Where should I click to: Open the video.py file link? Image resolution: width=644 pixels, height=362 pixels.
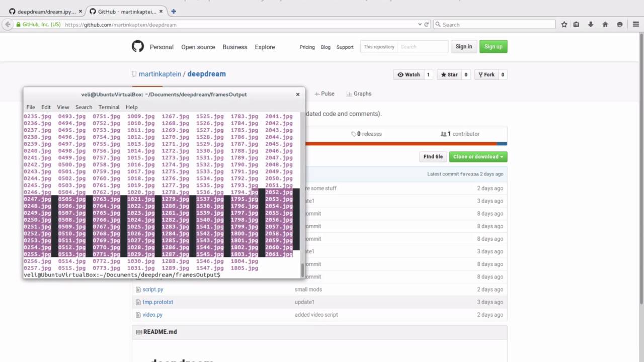[152, 314]
